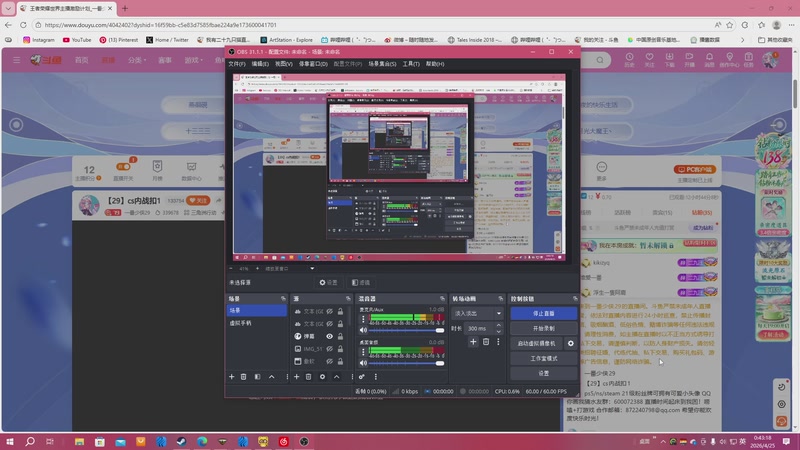Move the source up using the Sources panel arrow
800x450 pixels.
pos(337,377)
